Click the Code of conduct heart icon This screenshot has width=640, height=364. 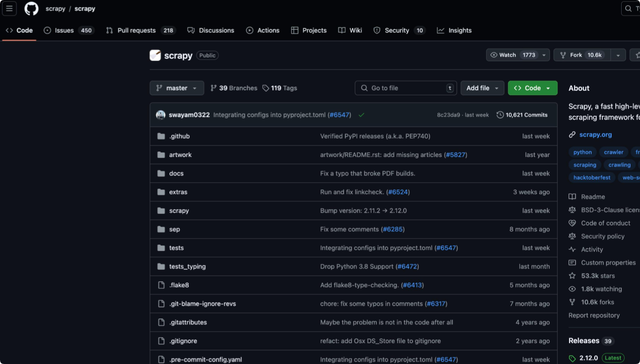(x=572, y=223)
